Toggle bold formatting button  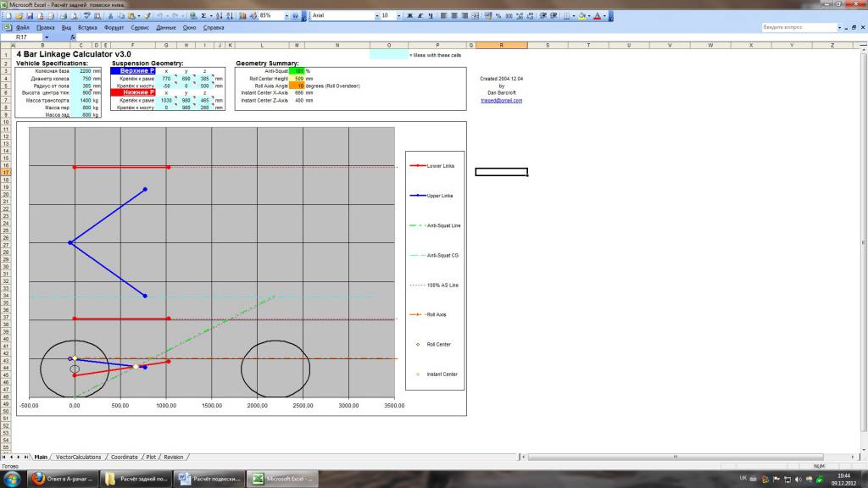click(x=409, y=16)
